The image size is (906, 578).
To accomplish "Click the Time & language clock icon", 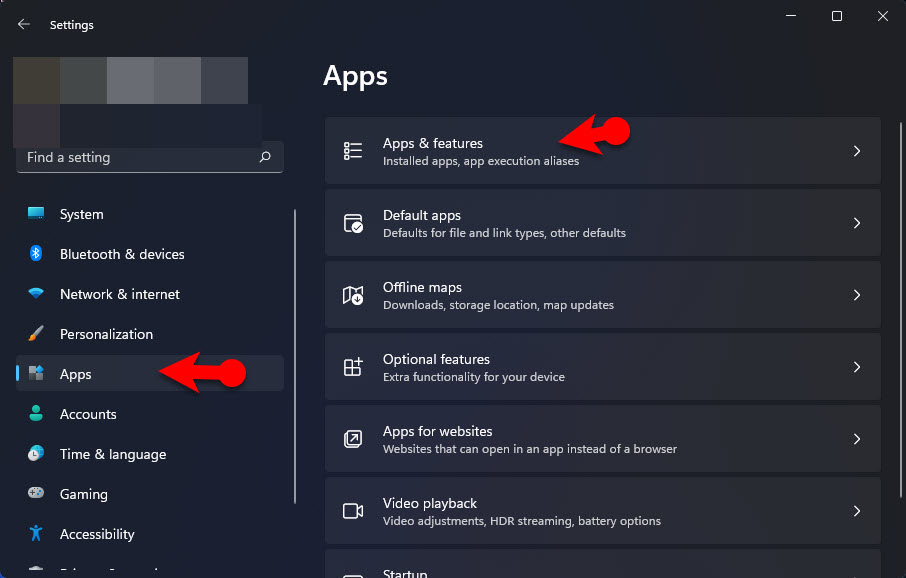I will coord(36,453).
